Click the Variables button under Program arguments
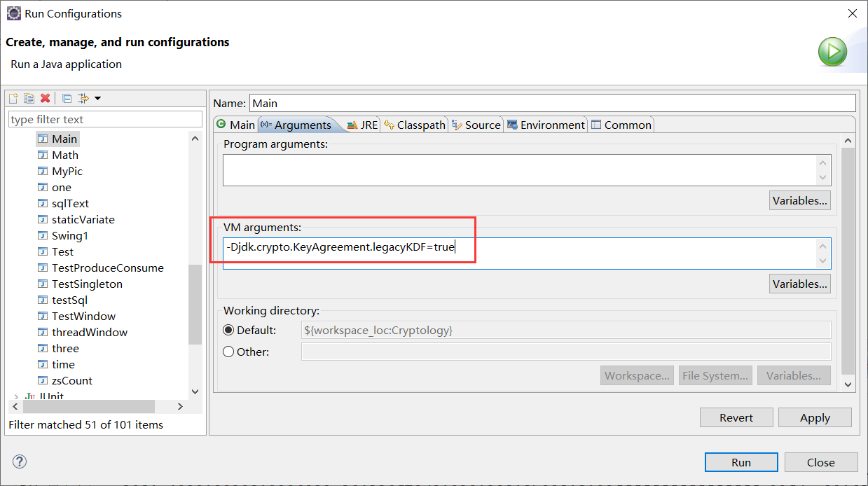 (800, 200)
